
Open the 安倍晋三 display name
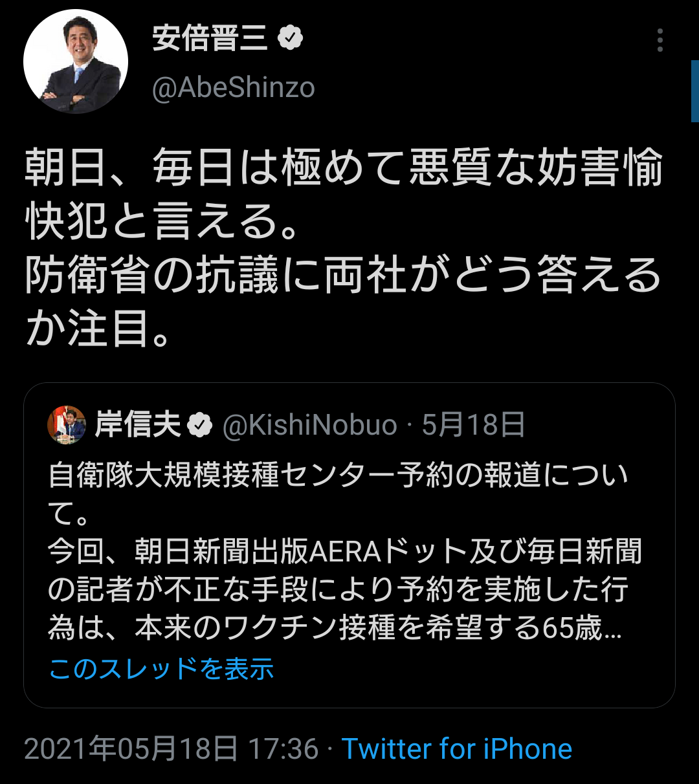pos(210,39)
